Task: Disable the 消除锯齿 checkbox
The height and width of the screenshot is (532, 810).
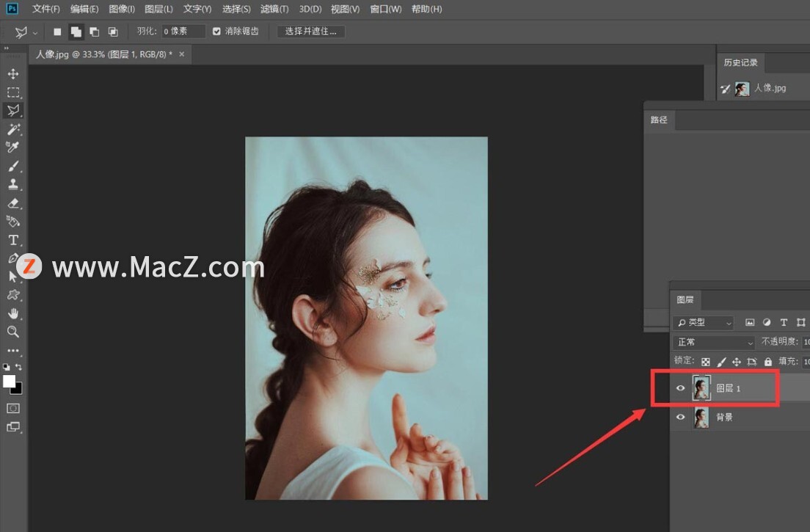Action: coord(216,32)
